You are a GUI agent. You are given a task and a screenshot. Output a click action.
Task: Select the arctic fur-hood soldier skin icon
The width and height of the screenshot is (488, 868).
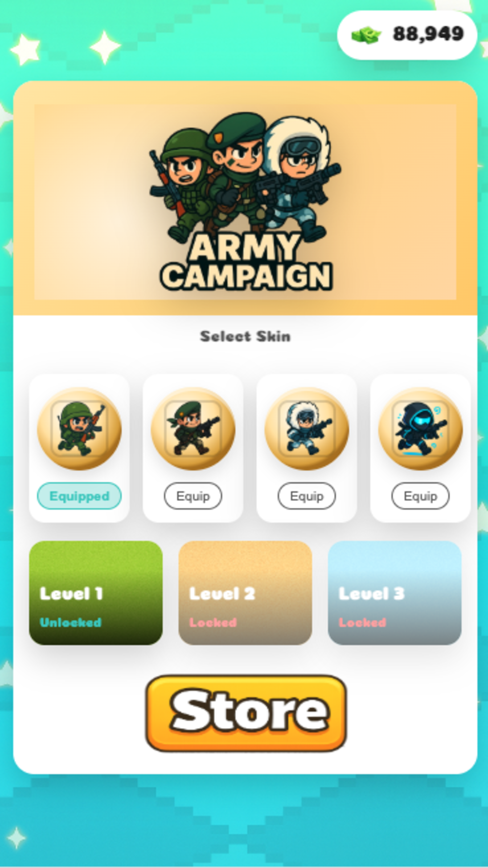pos(307,429)
